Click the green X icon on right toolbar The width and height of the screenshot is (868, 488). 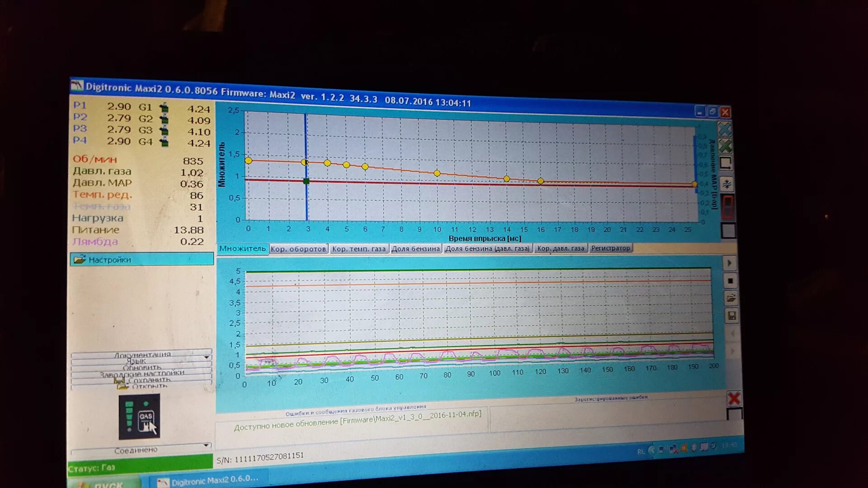point(725,146)
